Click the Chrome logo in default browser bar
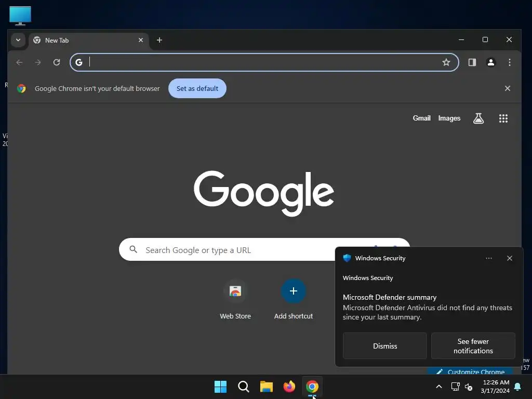This screenshot has width=532, height=399. click(x=21, y=88)
